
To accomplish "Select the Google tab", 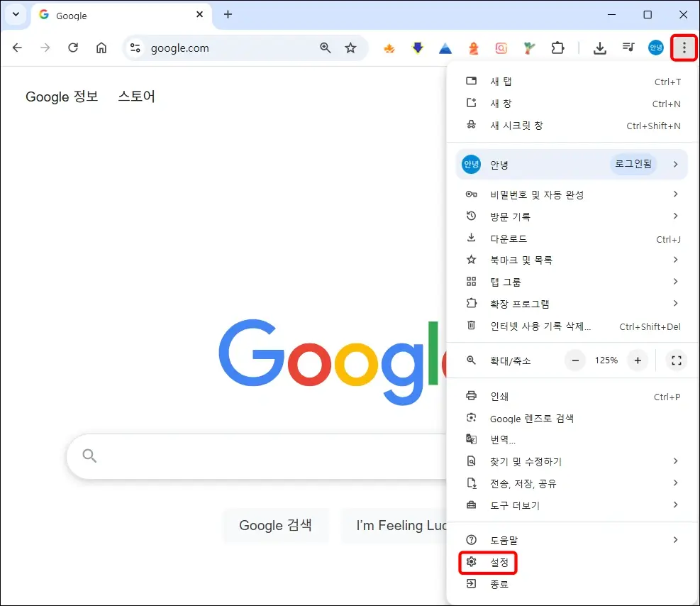I will [121, 15].
